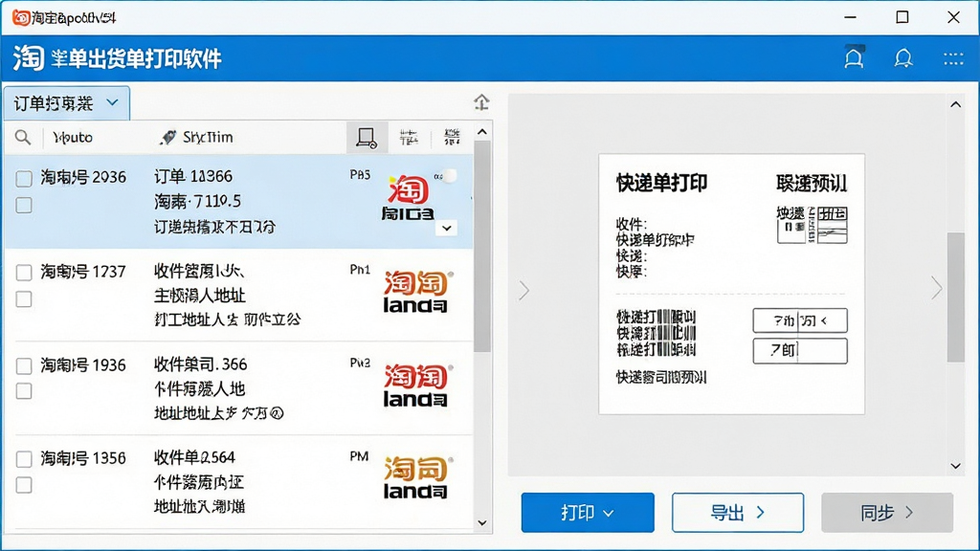Click the 快递单打印 preview heading
The width and height of the screenshot is (980, 551).
coord(662,183)
